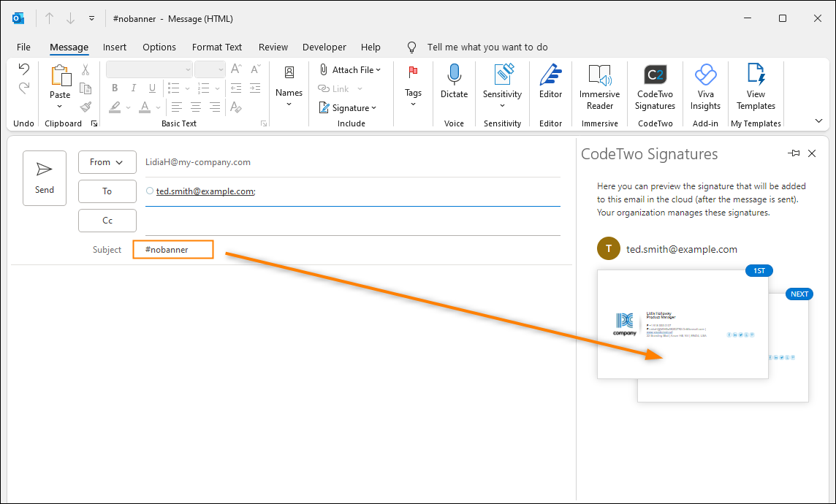Switch to the Options tab
The height and width of the screenshot is (504, 836).
click(x=159, y=47)
